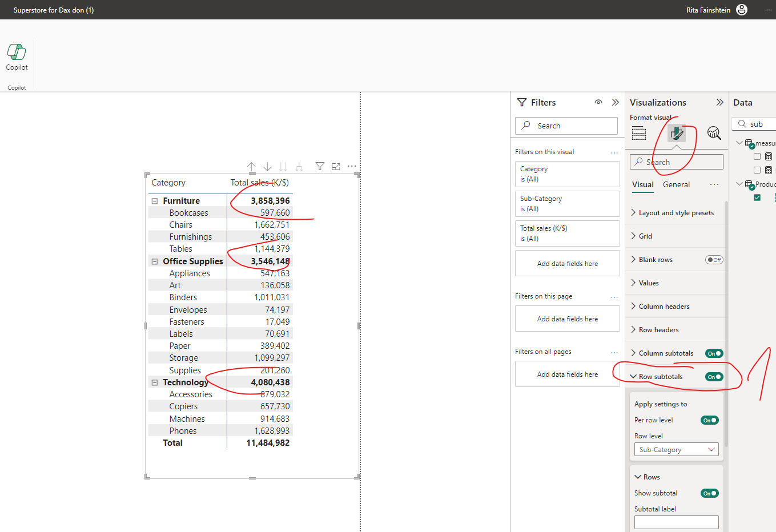Turn off Row subtotals switch
Screen dimensions: 776x532
click(x=714, y=377)
